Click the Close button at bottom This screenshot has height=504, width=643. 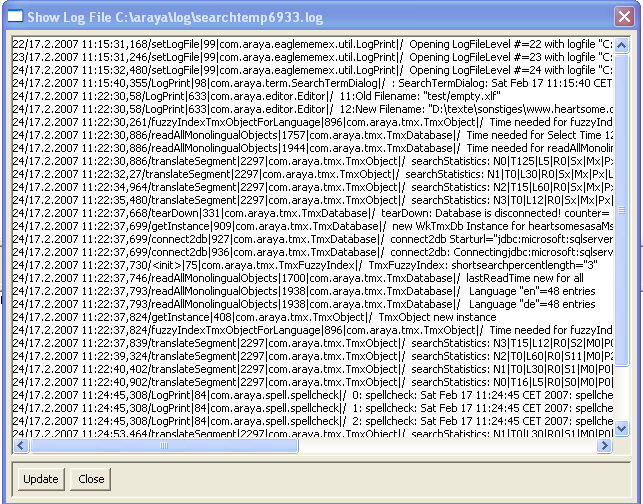91,479
